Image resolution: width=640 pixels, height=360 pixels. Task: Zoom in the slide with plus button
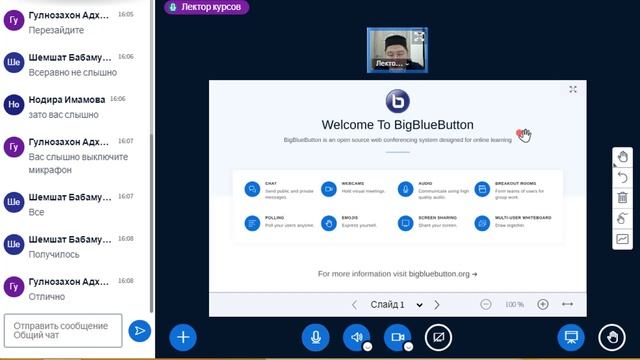coord(543,304)
